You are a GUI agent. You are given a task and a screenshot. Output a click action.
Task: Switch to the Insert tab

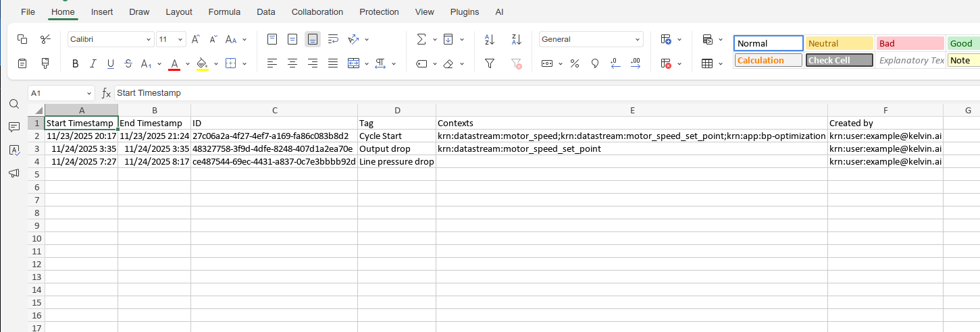pos(102,11)
